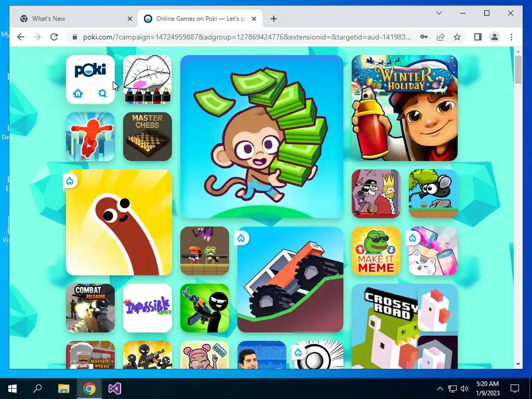Viewport: 532px width, 399px height.
Task: Open the black fly game tile
Action: point(433,194)
